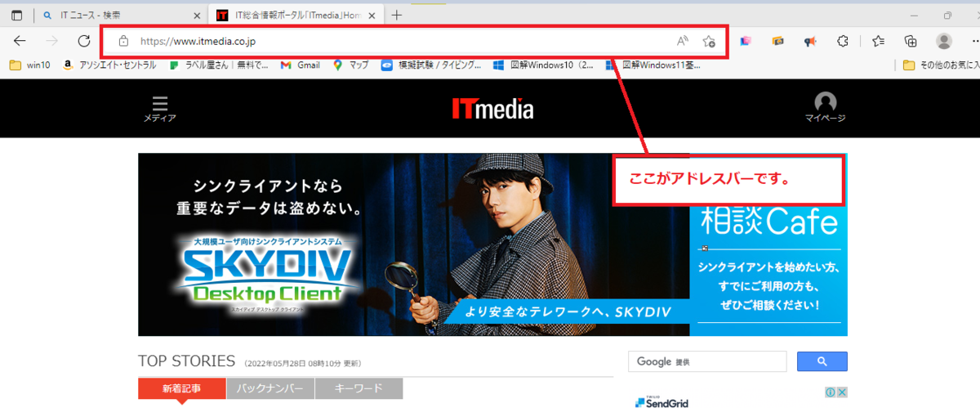980x408 pixels.
Task: Add this page to favorites
Action: coord(710,41)
